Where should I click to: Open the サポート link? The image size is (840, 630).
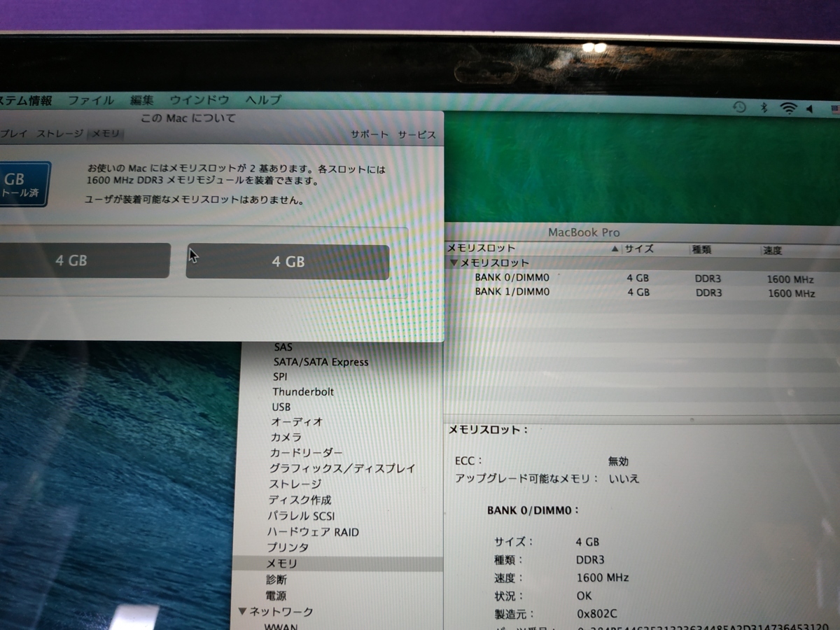click(370, 135)
